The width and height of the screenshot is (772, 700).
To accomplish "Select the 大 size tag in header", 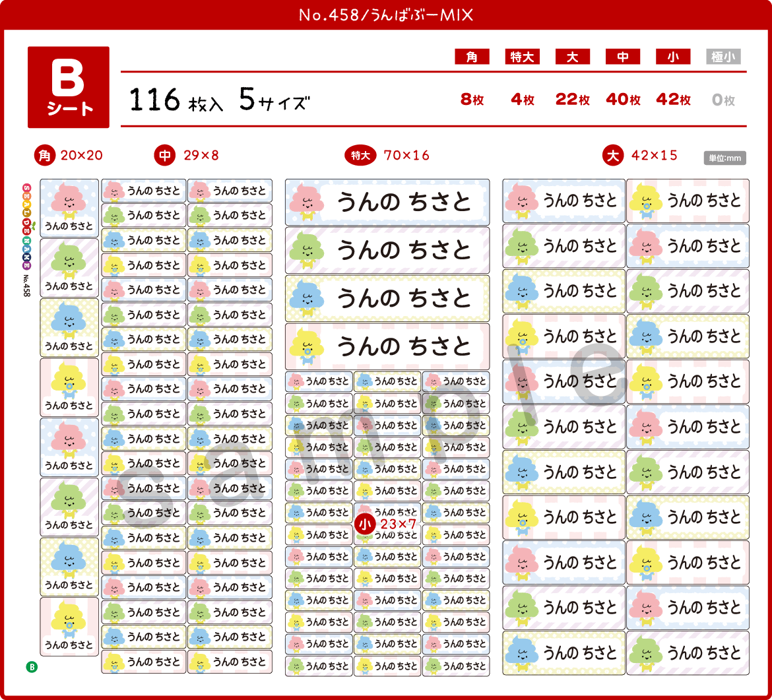I will [x=572, y=57].
